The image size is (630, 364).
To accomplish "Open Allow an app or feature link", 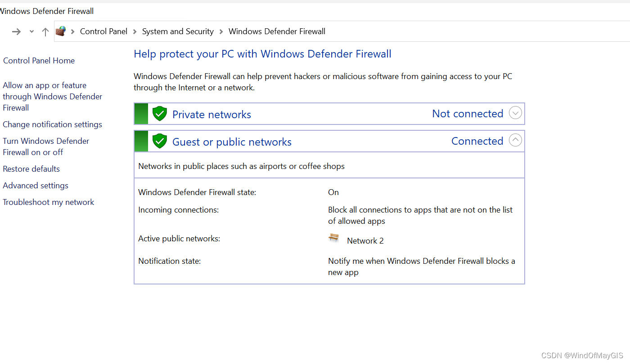I will pyautogui.click(x=52, y=97).
